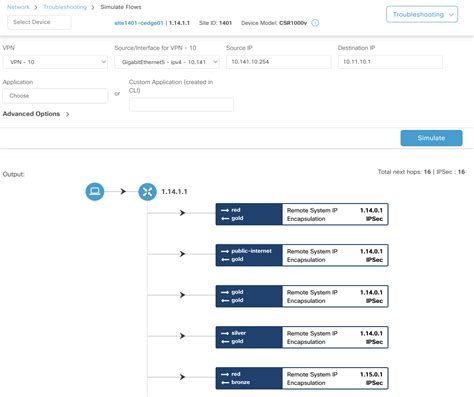
Task: Click the Destination IP field 10.11.10.1
Action: tap(390, 62)
